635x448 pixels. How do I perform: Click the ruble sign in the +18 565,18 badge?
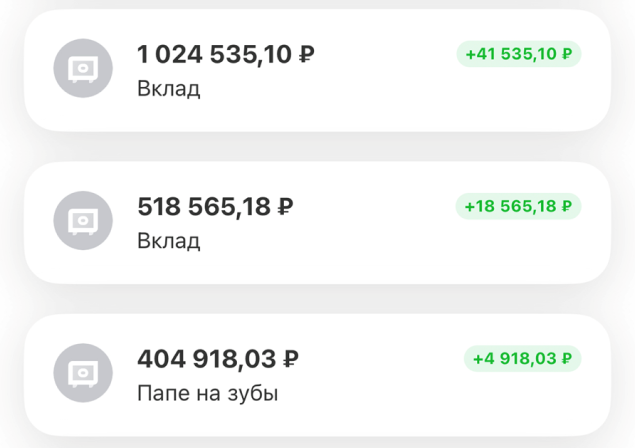point(567,206)
